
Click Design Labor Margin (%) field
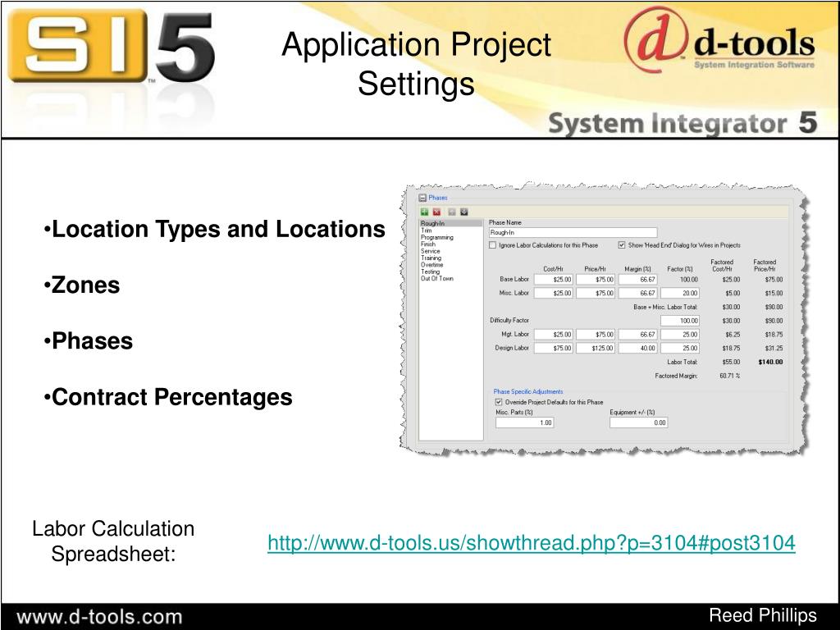pyautogui.click(x=637, y=348)
